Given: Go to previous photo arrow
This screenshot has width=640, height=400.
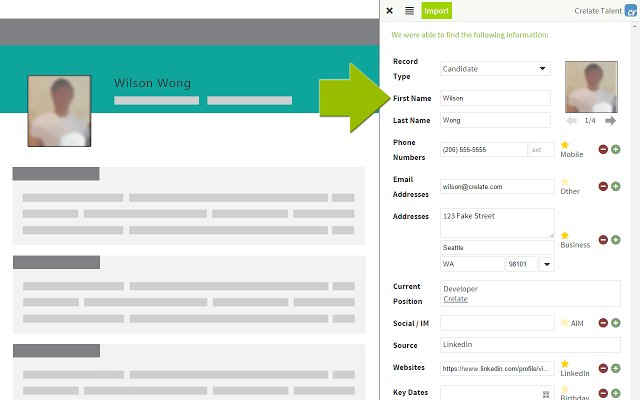Looking at the screenshot, I should [571, 120].
